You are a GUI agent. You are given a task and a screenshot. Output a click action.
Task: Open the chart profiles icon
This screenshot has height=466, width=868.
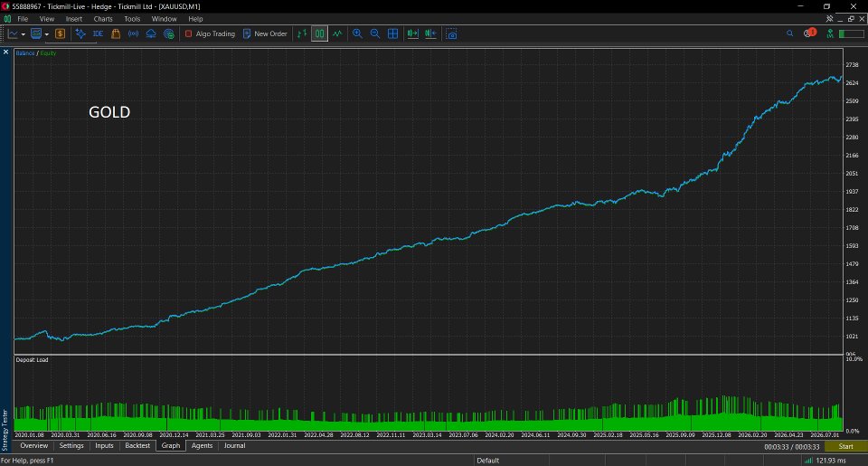pos(36,33)
